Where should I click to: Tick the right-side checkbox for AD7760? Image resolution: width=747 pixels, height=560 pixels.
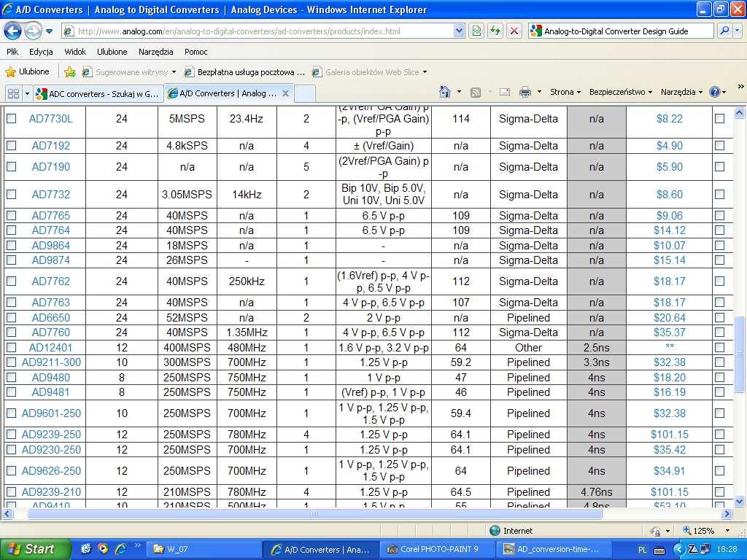tap(719, 332)
